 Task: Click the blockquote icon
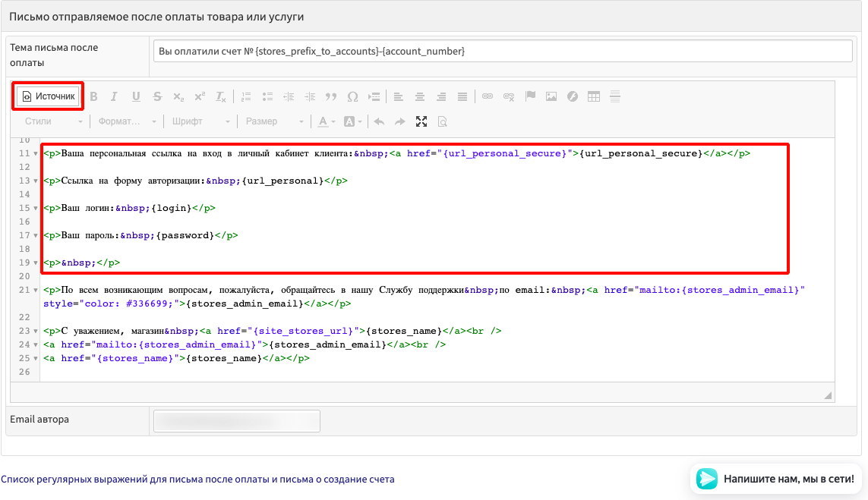(x=331, y=96)
